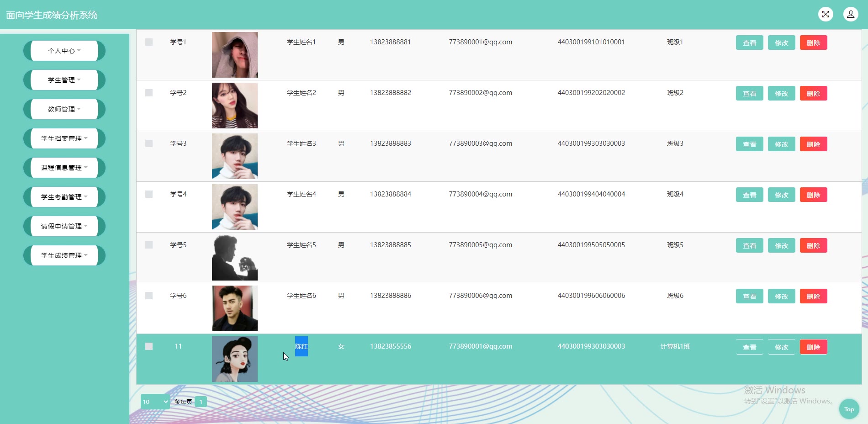Click the phone number 13823888883

click(391, 143)
